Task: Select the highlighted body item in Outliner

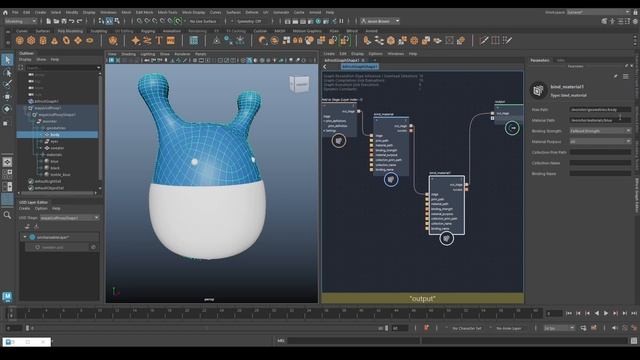Action: [x=57, y=134]
